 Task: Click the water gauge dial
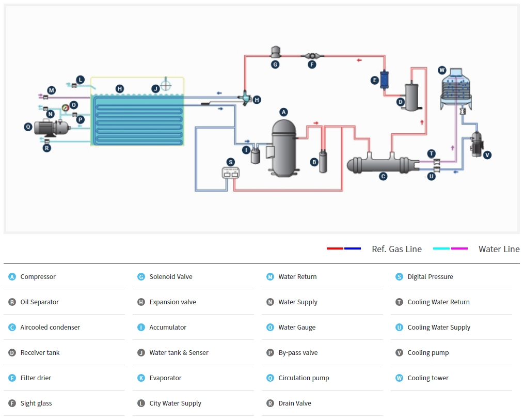(x=65, y=108)
